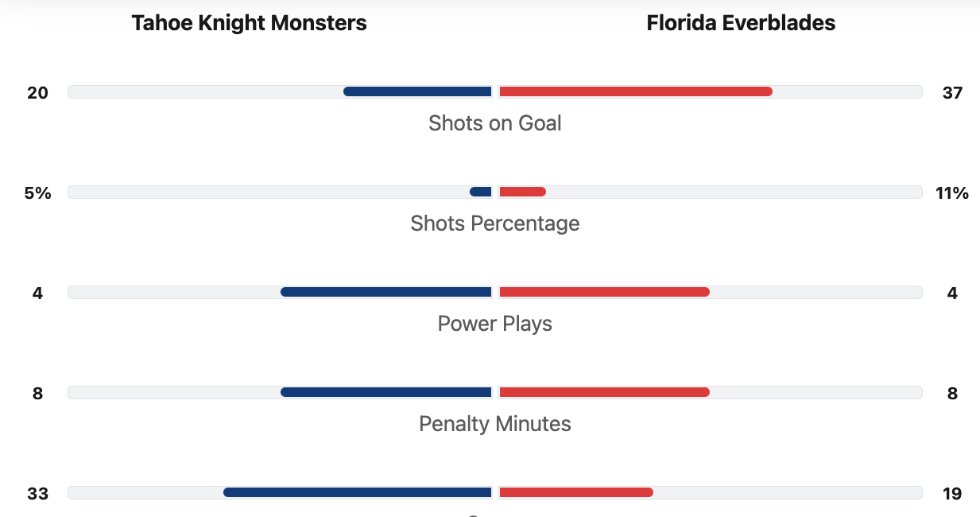Click the blue Power Plays bar
The width and height of the screenshot is (980, 517).
pyautogui.click(x=386, y=292)
